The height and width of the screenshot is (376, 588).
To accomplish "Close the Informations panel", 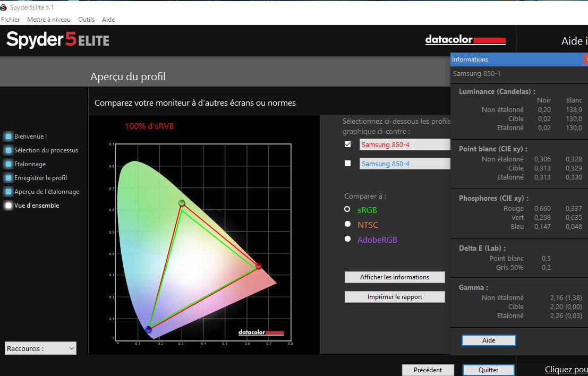I will [x=585, y=59].
